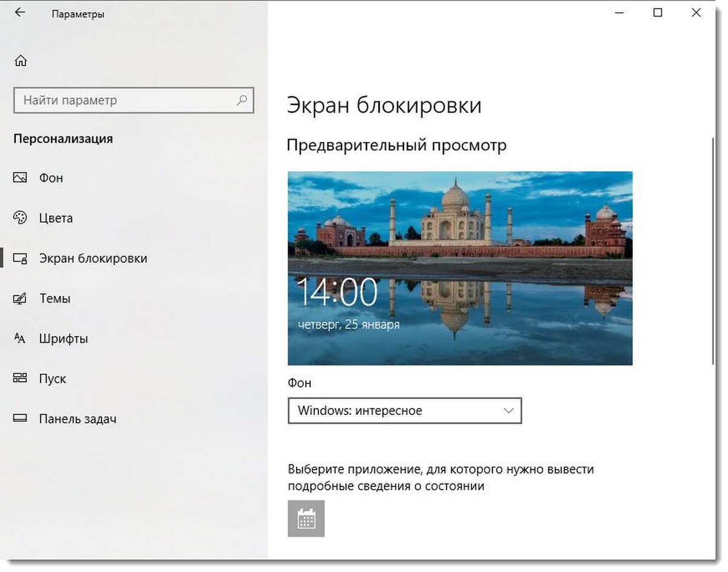Maximize the Параметры window
The image size is (728, 572).
pyautogui.click(x=658, y=12)
